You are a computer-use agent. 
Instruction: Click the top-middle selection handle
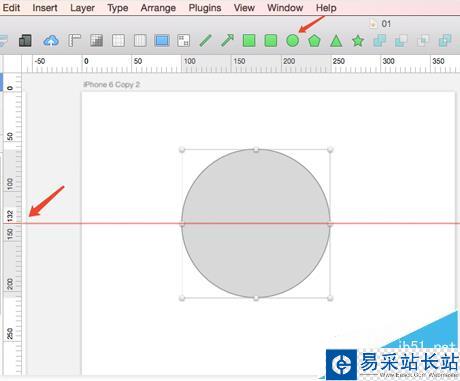coord(256,150)
